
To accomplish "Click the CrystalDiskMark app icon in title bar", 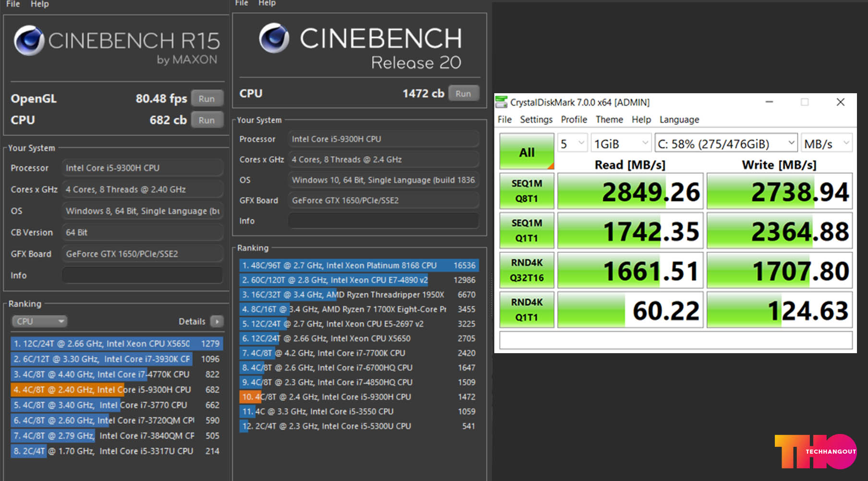I will (501, 102).
